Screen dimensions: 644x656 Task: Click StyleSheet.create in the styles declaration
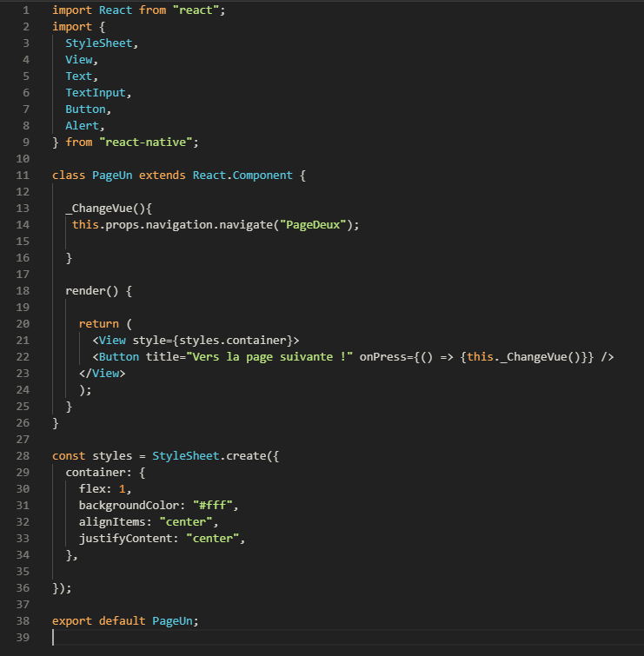[x=209, y=456]
